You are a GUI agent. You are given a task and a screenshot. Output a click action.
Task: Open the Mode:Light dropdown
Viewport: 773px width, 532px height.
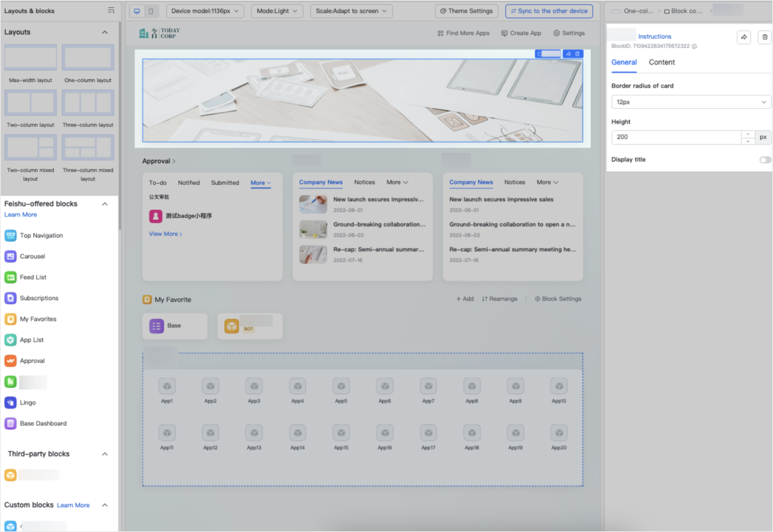point(277,11)
